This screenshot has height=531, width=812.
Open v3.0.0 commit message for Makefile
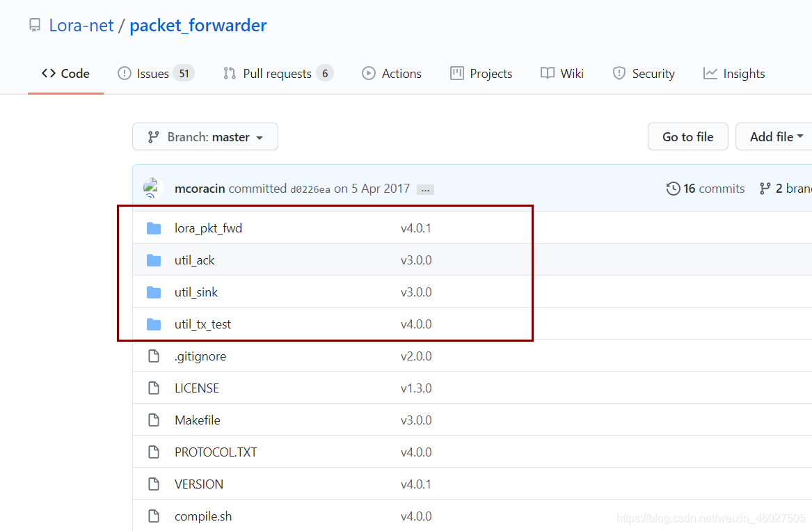416,420
